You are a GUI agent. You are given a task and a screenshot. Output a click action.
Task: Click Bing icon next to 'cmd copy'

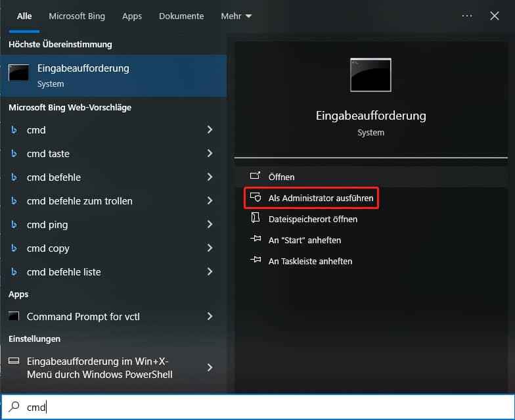14,248
